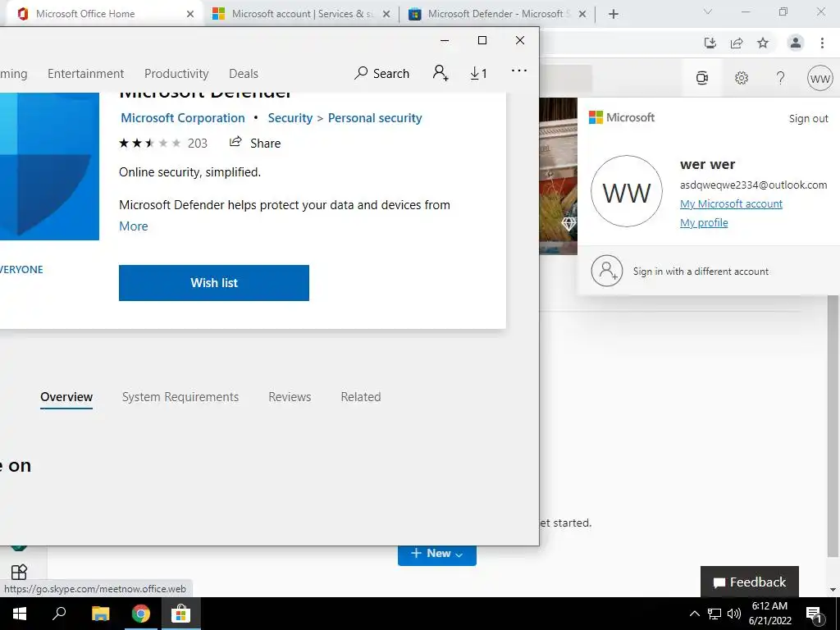Image resolution: width=840 pixels, height=630 pixels.
Task: Open My profile link
Action: [x=703, y=222]
